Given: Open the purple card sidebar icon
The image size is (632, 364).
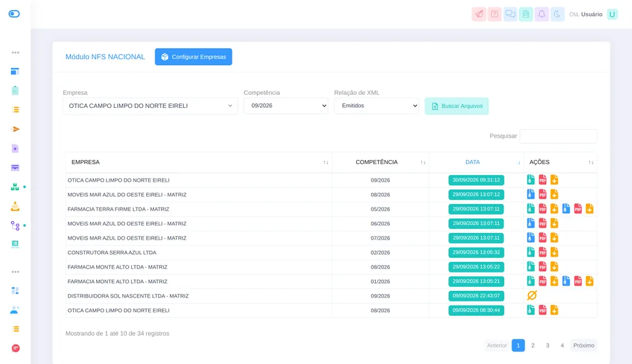Looking at the screenshot, I should (x=15, y=168).
